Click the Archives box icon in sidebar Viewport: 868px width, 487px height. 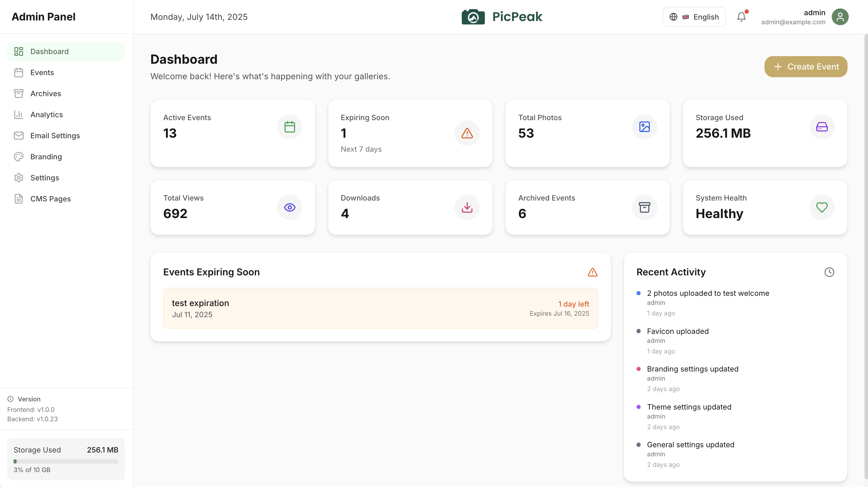tap(18, 94)
